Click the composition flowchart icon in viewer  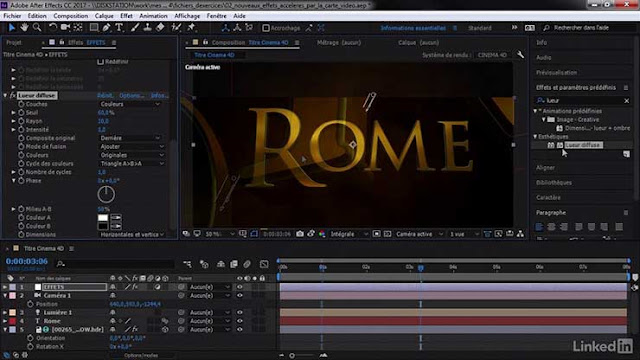(520, 234)
